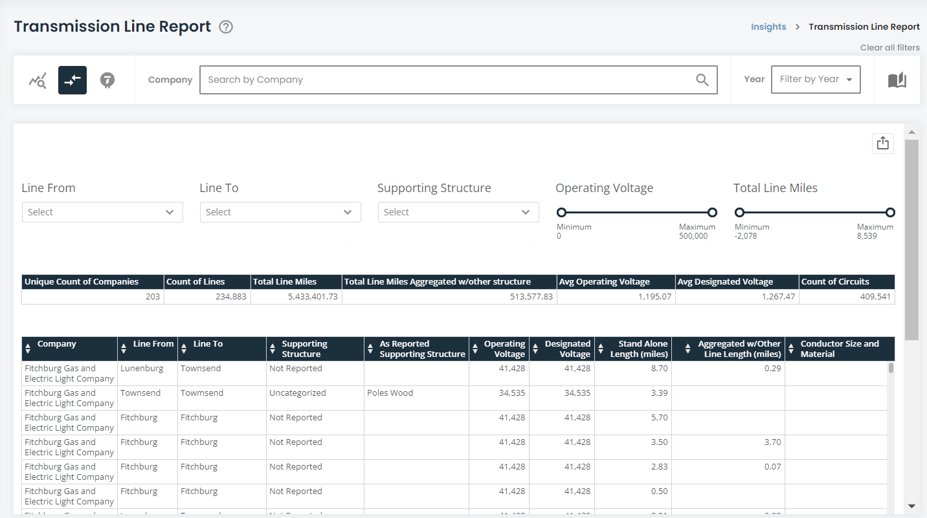Sort by Supporting Structure column arrows
This screenshot has height=518, width=927.
point(273,349)
